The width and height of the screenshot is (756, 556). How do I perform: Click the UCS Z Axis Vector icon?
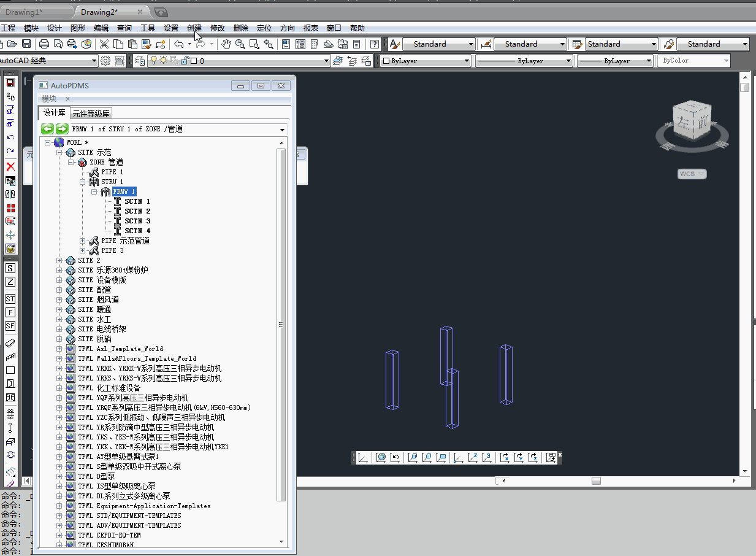(x=473, y=457)
